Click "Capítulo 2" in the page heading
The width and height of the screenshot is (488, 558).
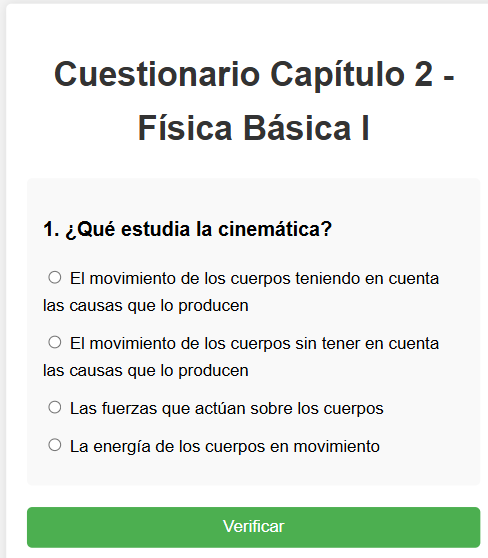[x=352, y=75]
